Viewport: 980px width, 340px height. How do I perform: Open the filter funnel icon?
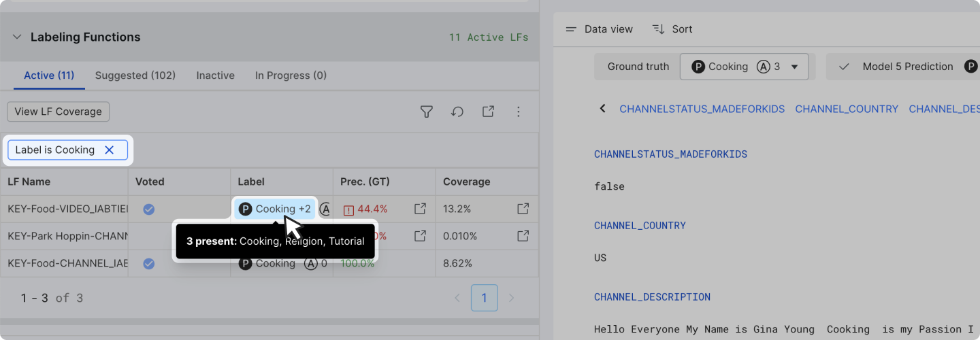pyautogui.click(x=427, y=112)
